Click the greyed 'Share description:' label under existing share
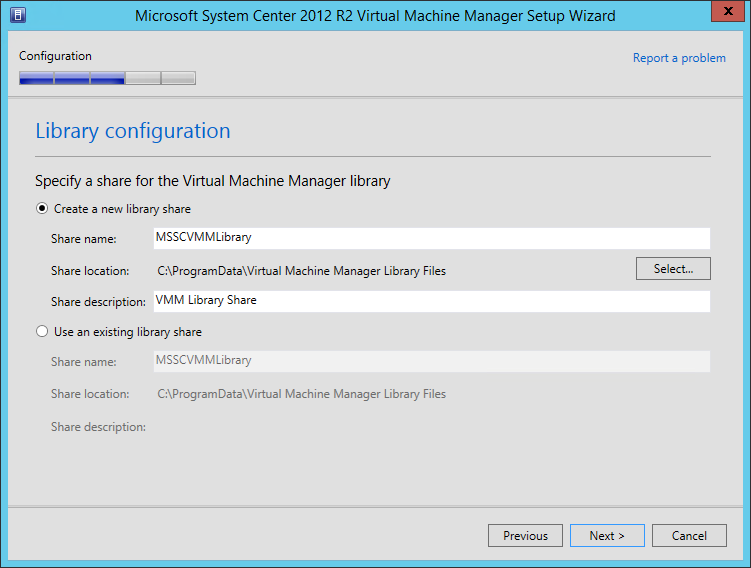 tap(98, 427)
